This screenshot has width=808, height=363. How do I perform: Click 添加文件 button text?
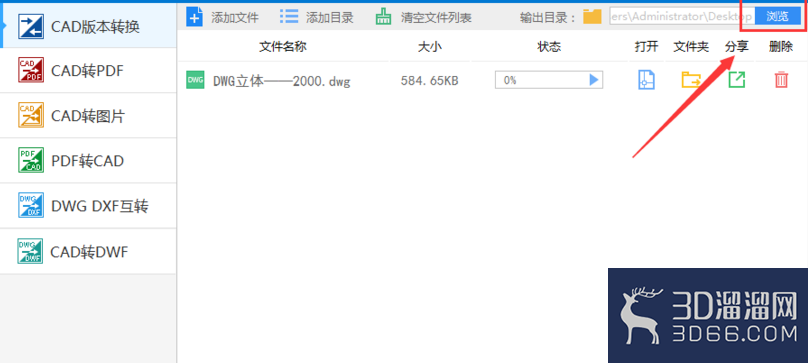tap(235, 18)
